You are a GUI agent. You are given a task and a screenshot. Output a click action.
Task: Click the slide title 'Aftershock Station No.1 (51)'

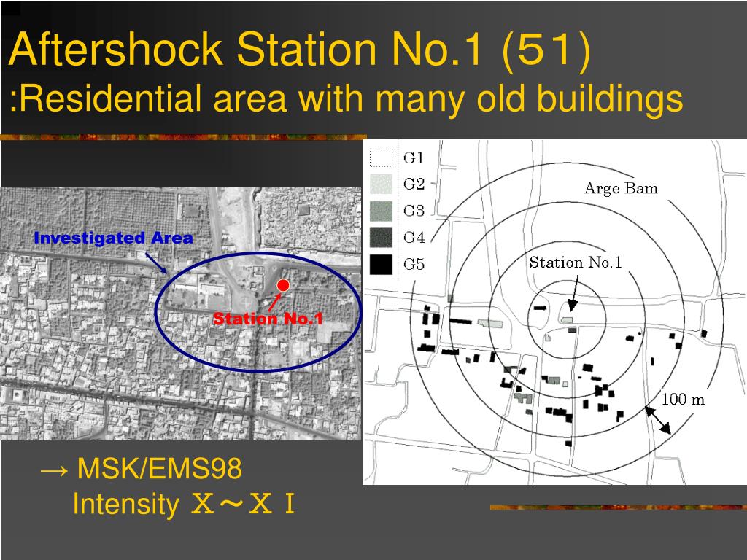coord(300,50)
